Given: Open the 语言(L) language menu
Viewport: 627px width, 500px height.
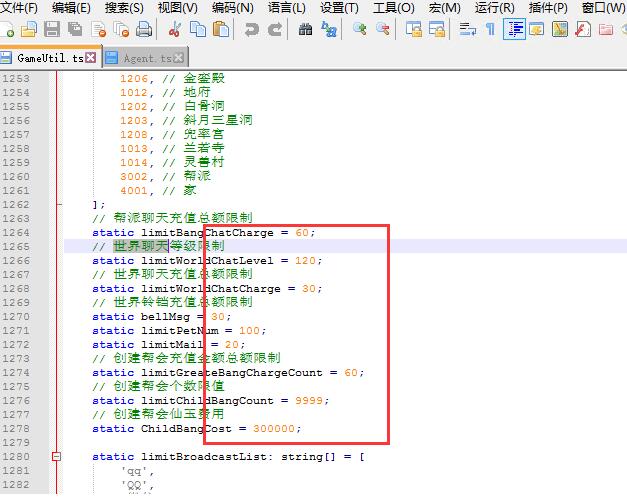Looking at the screenshot, I should [287, 8].
